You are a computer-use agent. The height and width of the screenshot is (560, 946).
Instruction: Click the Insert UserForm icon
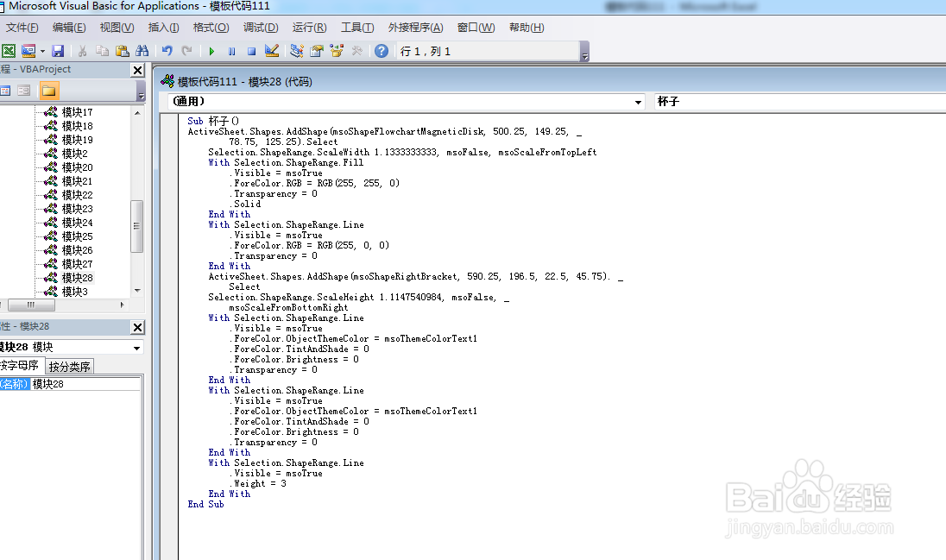28,51
